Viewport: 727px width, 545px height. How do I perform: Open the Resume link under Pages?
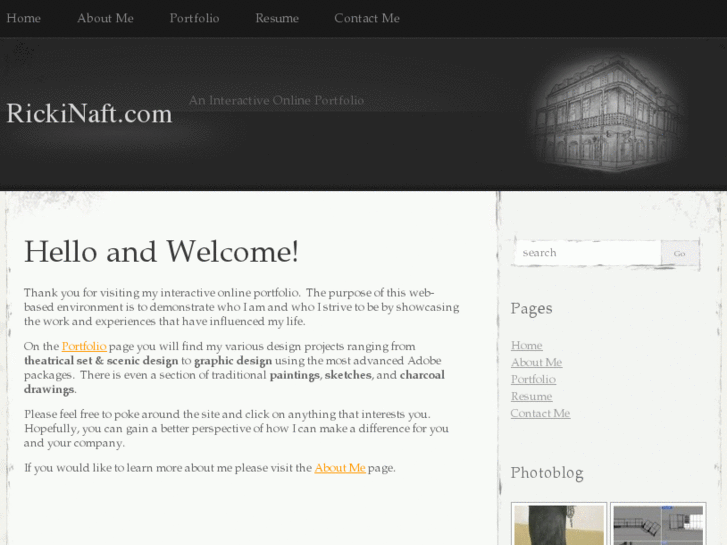pyautogui.click(x=531, y=397)
